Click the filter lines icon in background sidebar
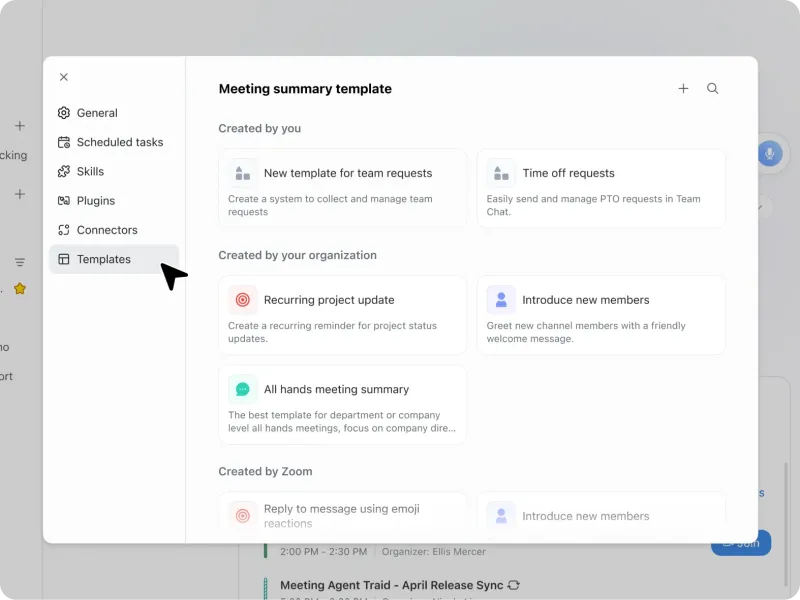 (x=20, y=262)
